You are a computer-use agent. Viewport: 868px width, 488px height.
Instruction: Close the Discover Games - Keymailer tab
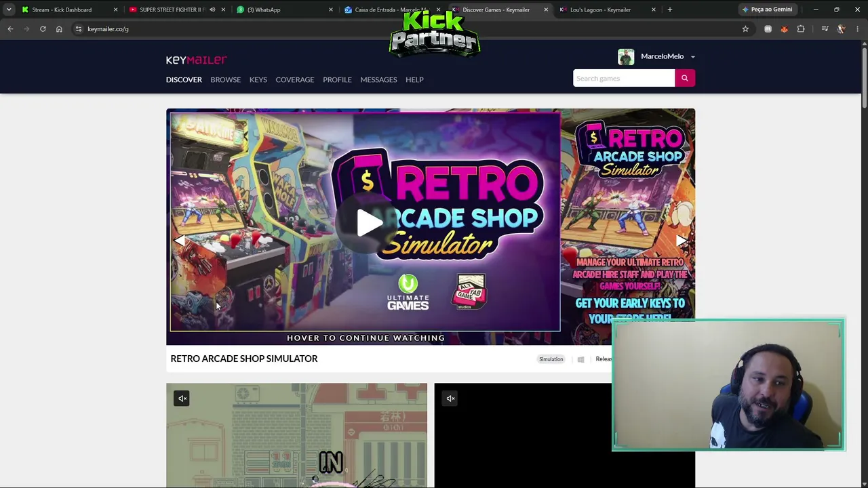click(x=546, y=9)
